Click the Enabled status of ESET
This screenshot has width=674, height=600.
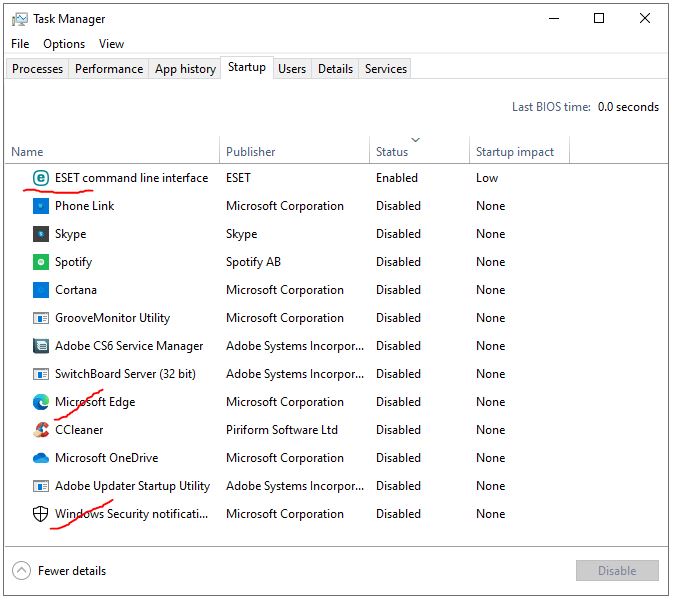tap(397, 178)
